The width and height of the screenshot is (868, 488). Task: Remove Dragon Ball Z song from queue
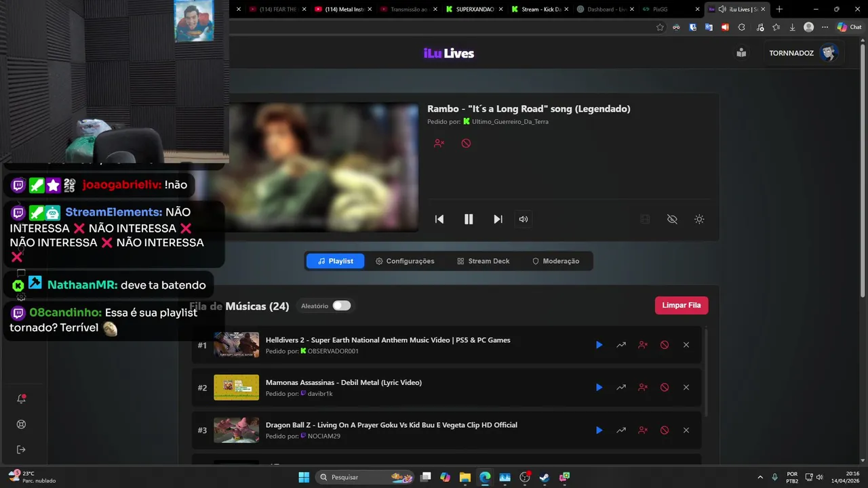(686, 430)
